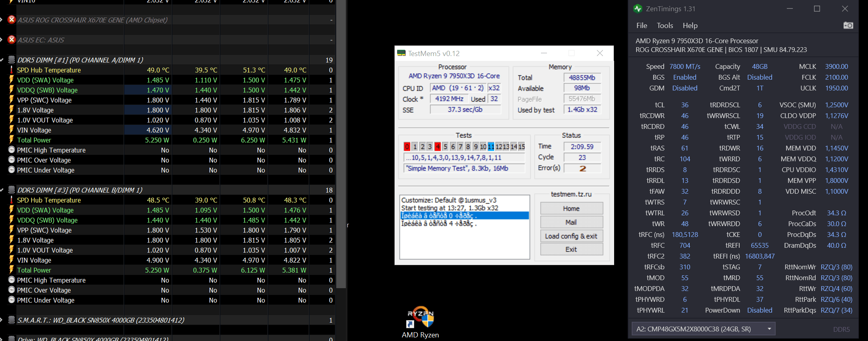Click the testmem.tz.ru link

tap(571, 194)
